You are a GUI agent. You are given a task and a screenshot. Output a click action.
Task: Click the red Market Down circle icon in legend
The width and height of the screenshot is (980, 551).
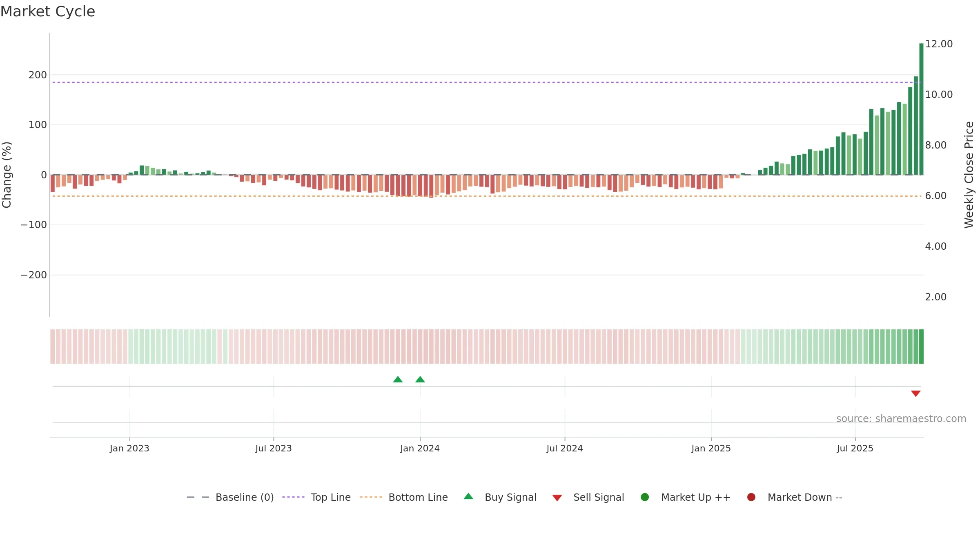(x=751, y=497)
